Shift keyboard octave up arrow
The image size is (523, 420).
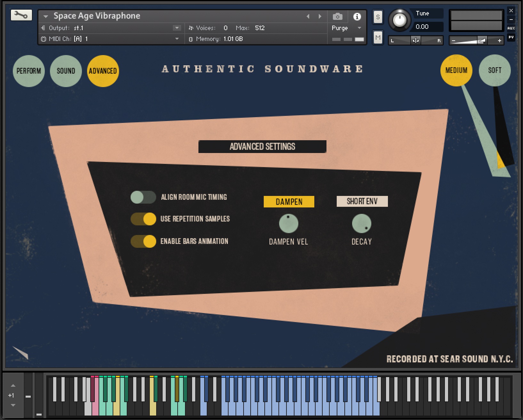pos(13,385)
